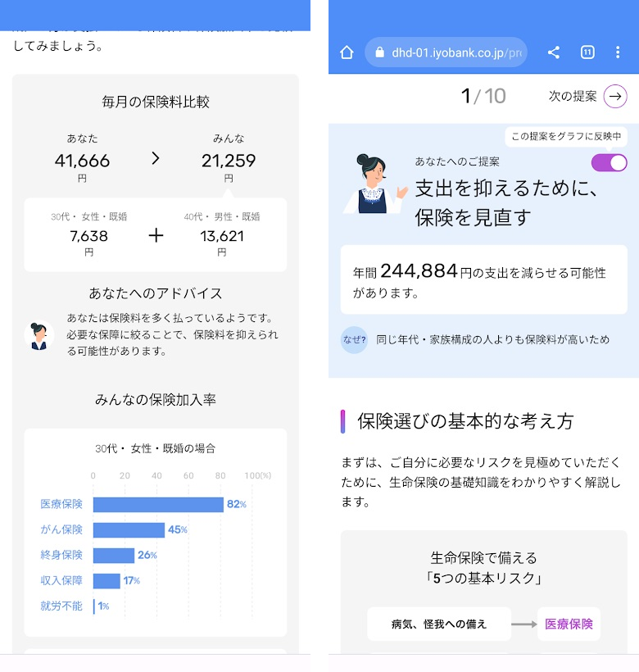Tap the 就労不能 chart label
This screenshot has width=639, height=672.
tap(61, 606)
